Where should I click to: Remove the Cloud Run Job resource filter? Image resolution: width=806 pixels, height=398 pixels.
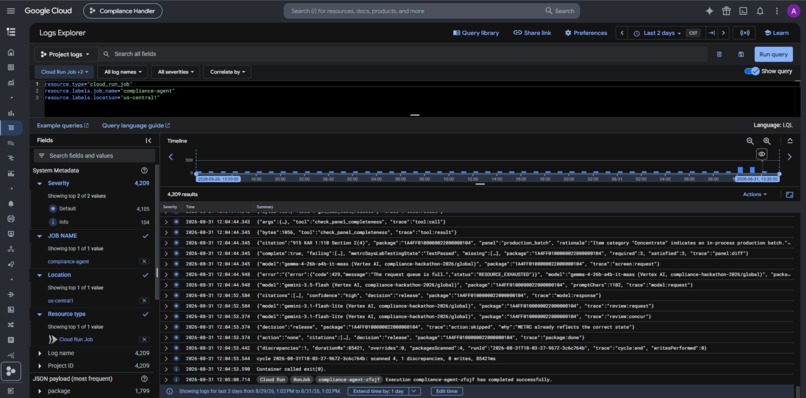[x=145, y=339]
